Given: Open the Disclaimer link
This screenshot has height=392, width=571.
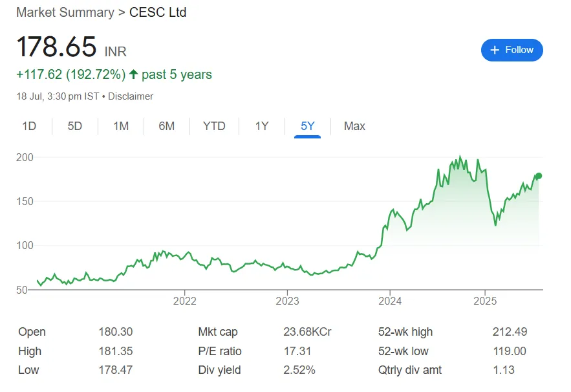Looking at the screenshot, I should point(131,96).
